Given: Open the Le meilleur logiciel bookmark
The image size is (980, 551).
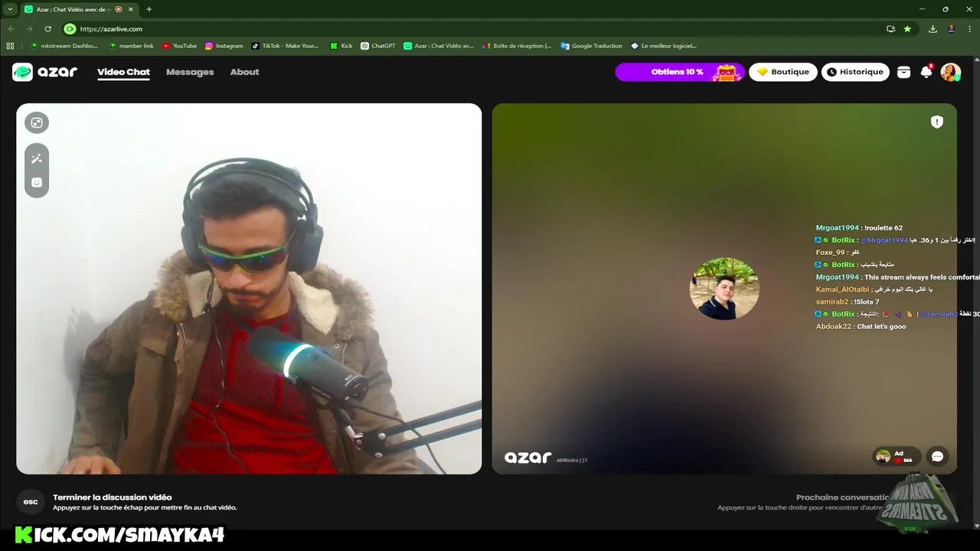Looking at the screenshot, I should click(x=663, y=46).
